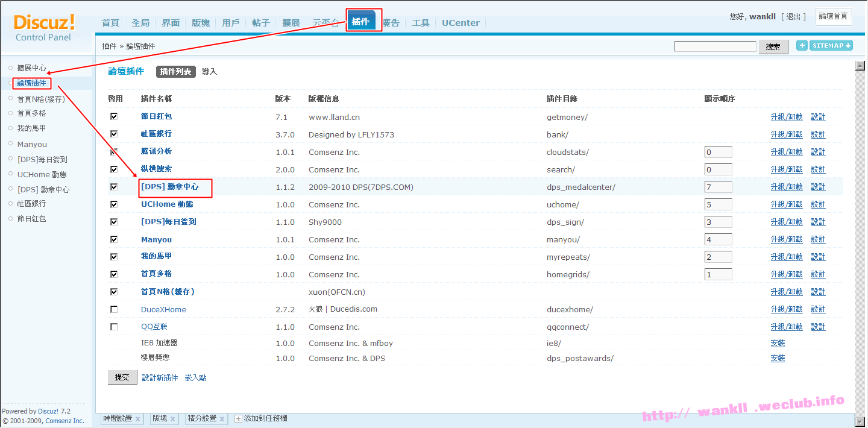Image resolution: width=868 pixels, height=428 pixels.
Task: Open the 首頁 top navigation menu
Action: [x=110, y=23]
